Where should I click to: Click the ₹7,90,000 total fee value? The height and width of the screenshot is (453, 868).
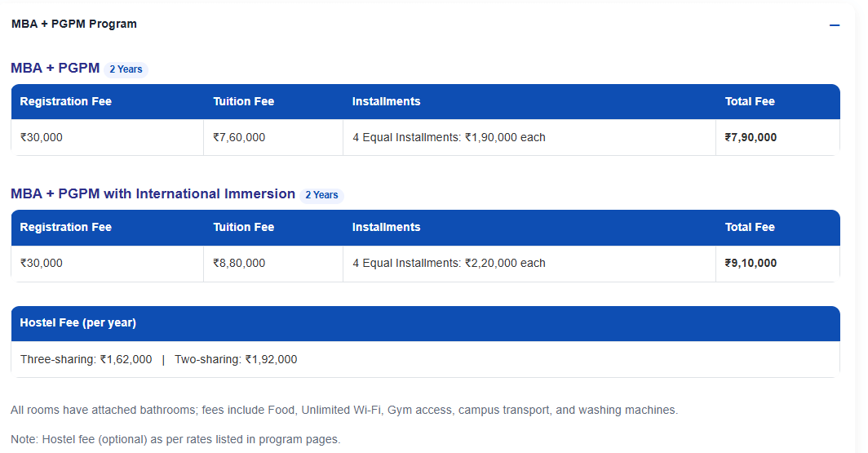point(751,138)
